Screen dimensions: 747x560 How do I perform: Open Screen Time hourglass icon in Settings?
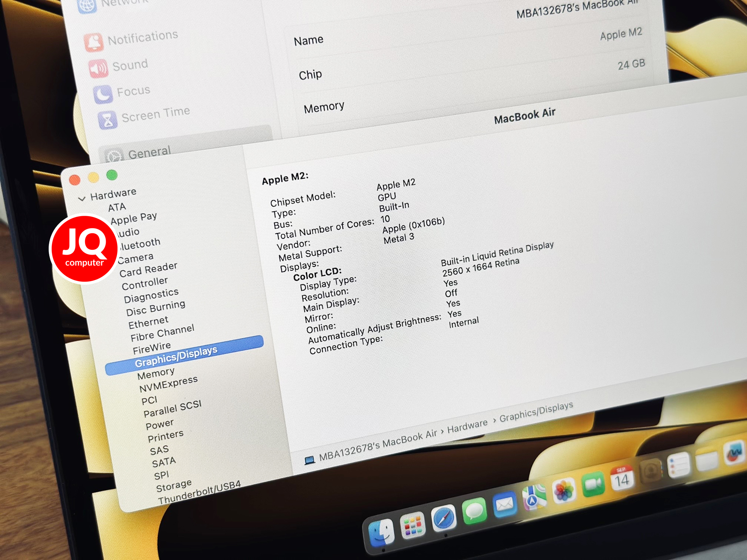point(108,120)
